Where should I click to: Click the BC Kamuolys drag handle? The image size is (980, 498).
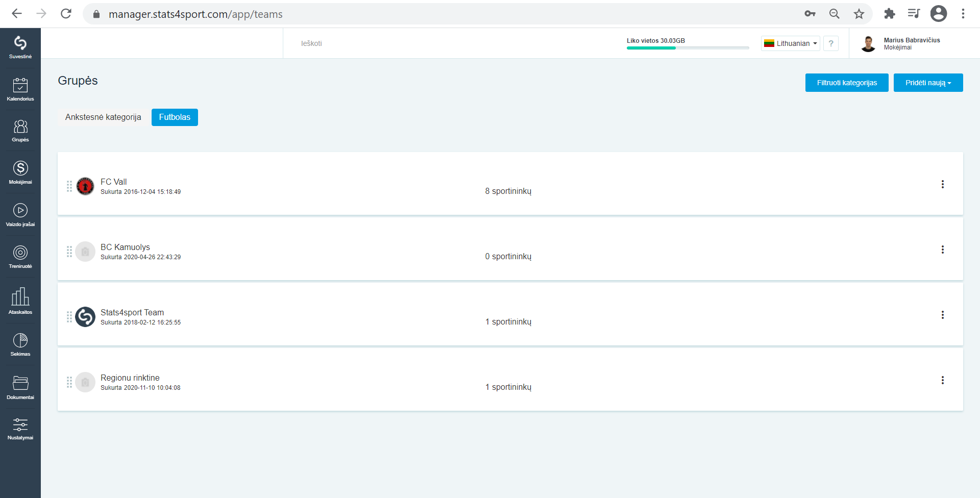click(x=69, y=252)
